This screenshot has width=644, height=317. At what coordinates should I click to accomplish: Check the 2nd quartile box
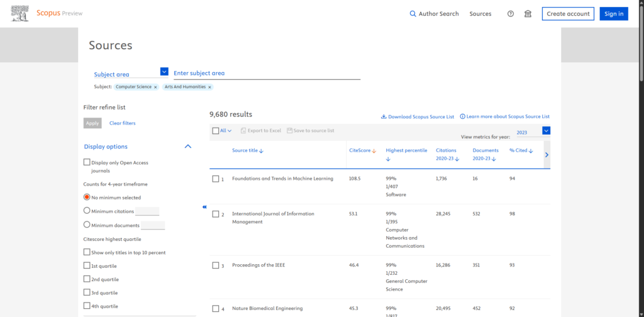coord(87,279)
